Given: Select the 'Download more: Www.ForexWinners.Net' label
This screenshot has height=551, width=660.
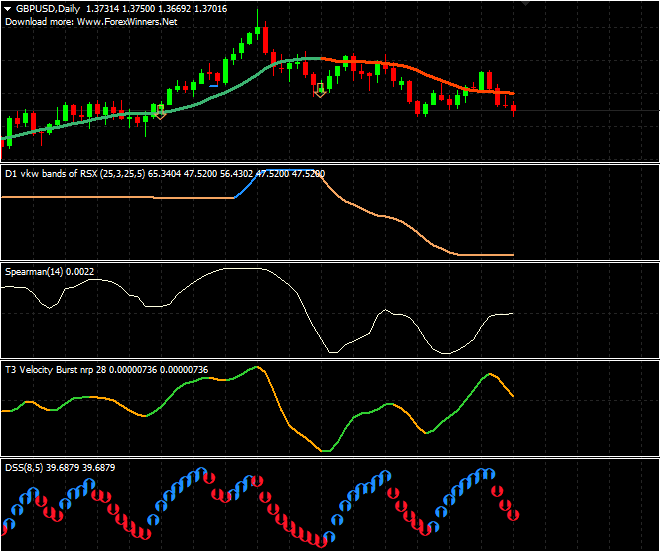Looking at the screenshot, I should click(91, 22).
